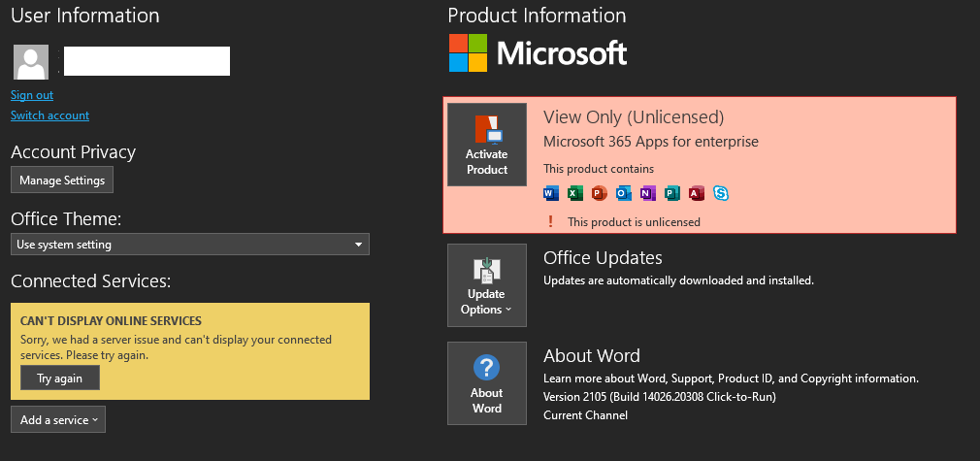Click Try again for online services

pos(60,378)
